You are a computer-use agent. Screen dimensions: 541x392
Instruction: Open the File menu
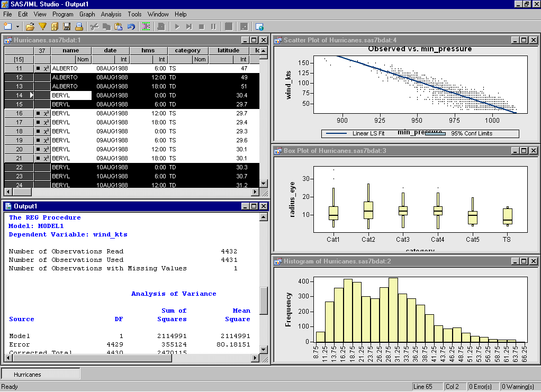click(x=7, y=14)
